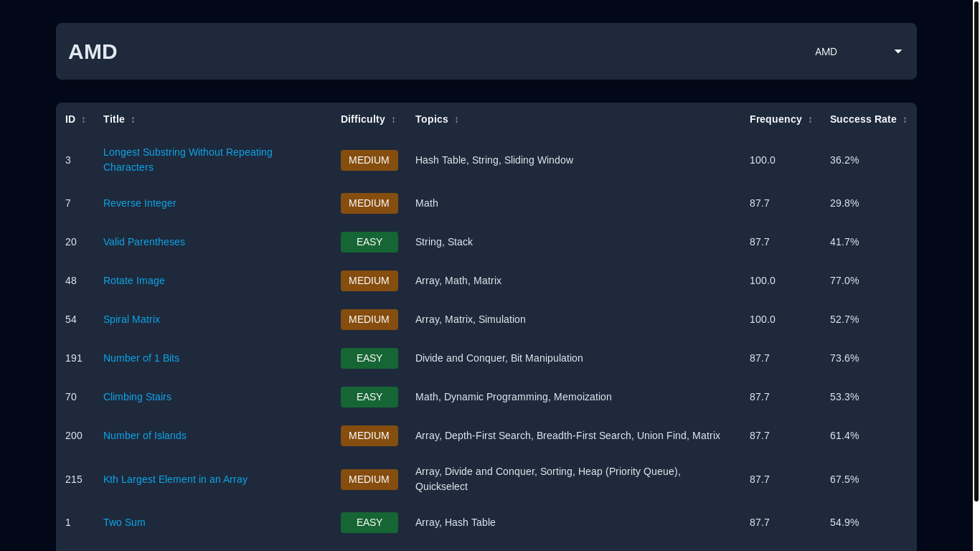Click topics 'Divide and Conquer, Bit Manipulation'
980x551 pixels.
coord(499,358)
